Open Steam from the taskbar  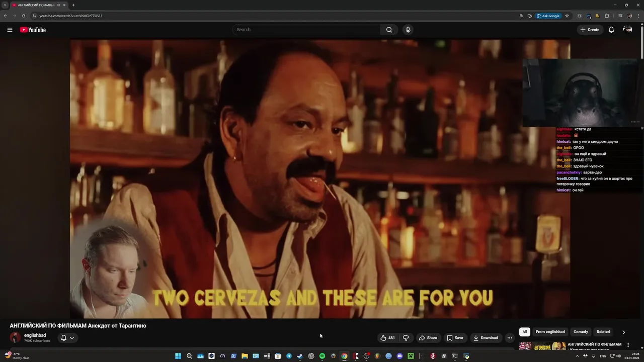click(300, 356)
